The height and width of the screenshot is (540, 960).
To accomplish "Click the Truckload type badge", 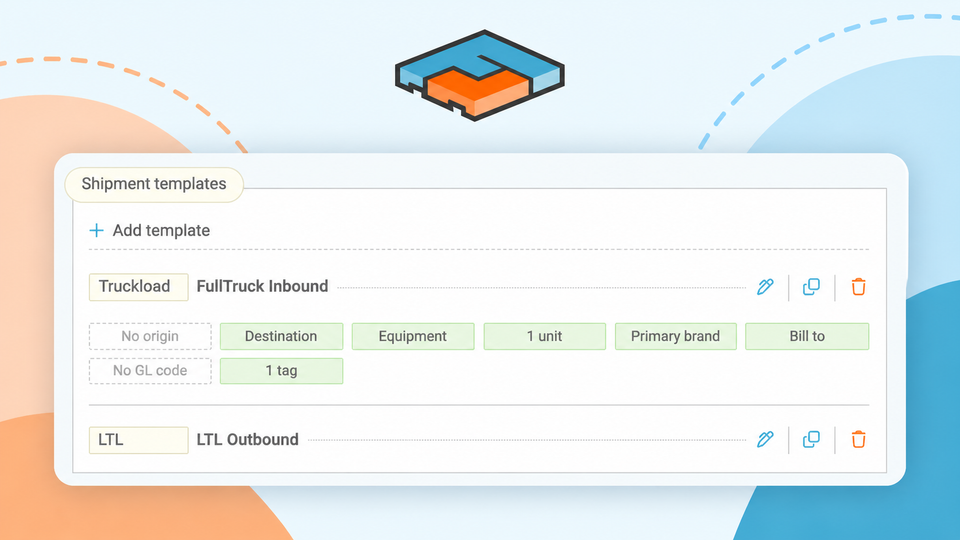I will pyautogui.click(x=138, y=287).
